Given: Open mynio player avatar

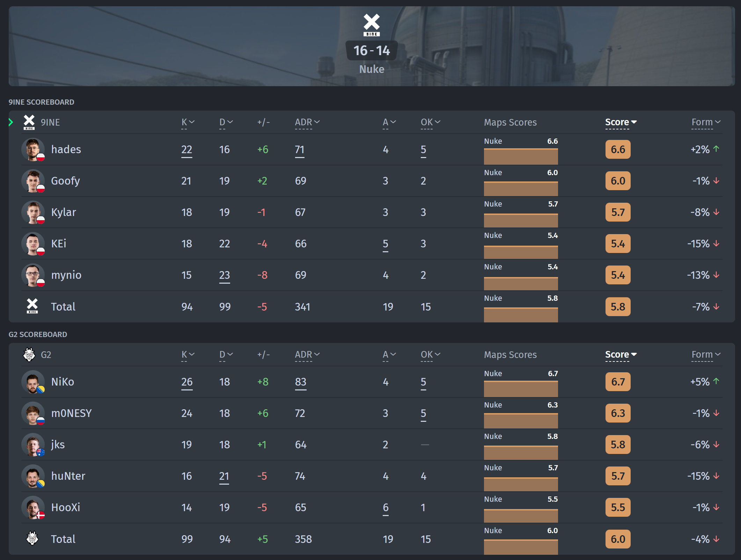Looking at the screenshot, I should pyautogui.click(x=33, y=275).
